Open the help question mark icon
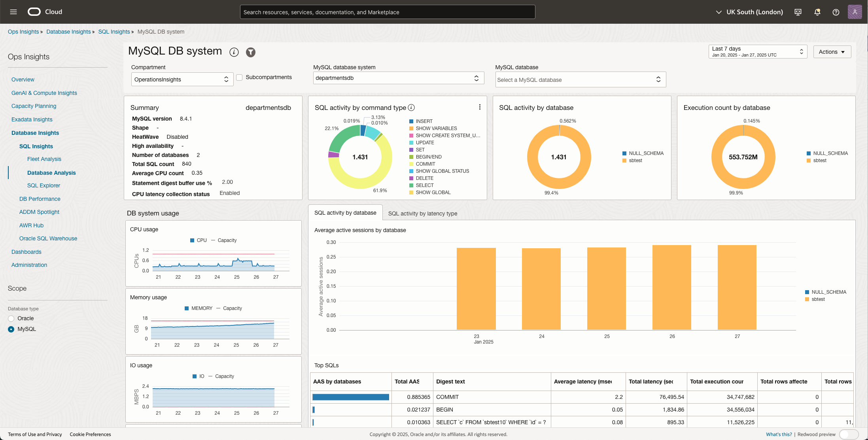 tap(836, 12)
